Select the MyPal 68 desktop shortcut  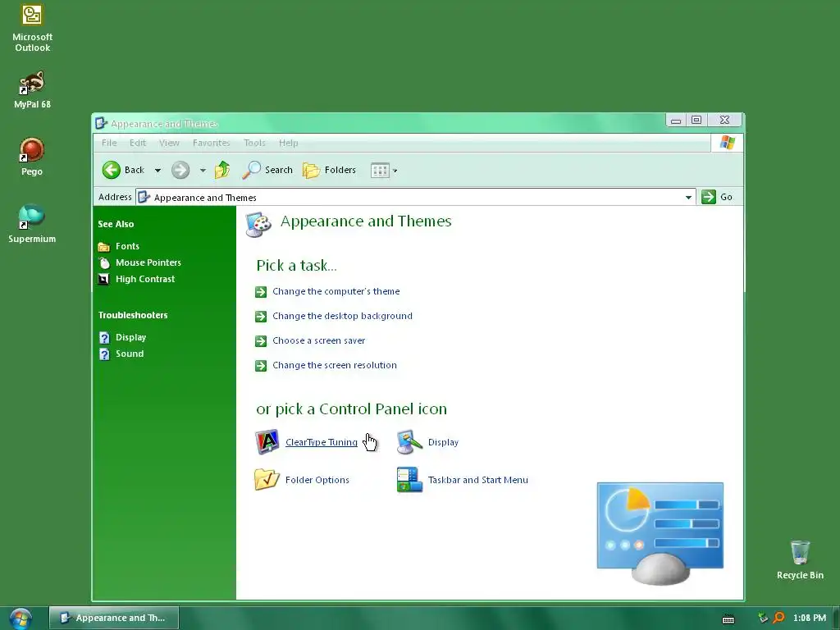click(x=32, y=83)
